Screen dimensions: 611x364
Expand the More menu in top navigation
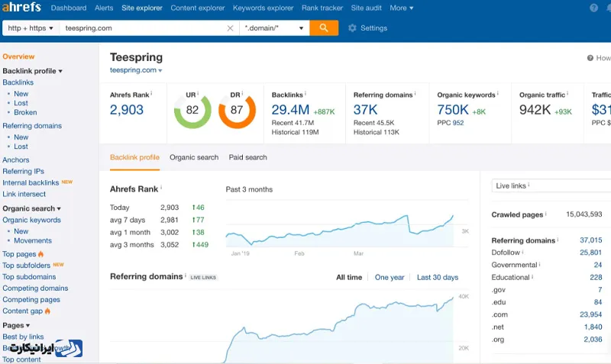tap(402, 8)
